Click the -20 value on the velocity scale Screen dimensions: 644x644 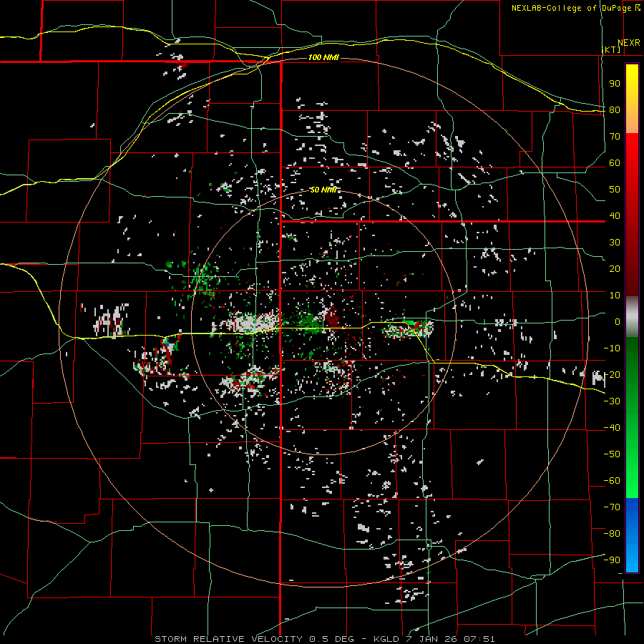coord(612,375)
